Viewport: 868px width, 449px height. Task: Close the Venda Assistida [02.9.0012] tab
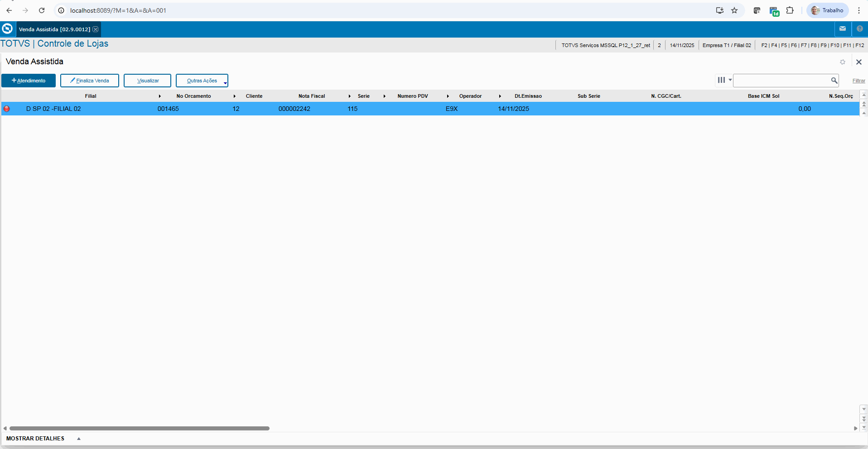(x=96, y=29)
